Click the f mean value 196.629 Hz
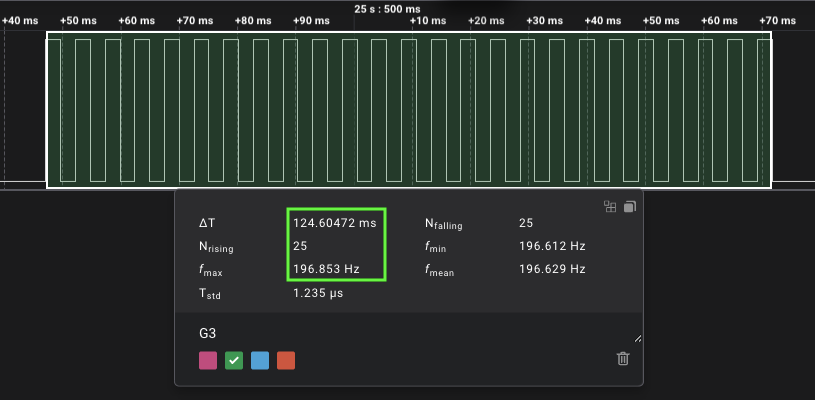The height and width of the screenshot is (400, 815). pos(552,270)
